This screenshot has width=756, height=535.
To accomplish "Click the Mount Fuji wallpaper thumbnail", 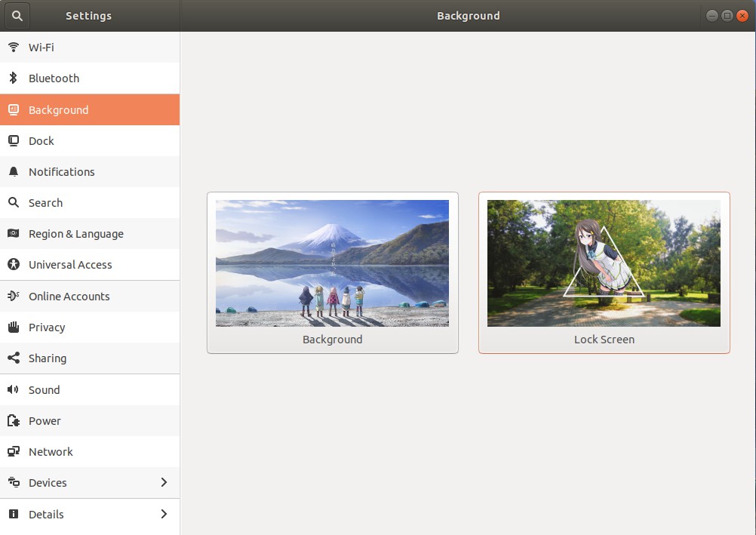I will (x=332, y=263).
